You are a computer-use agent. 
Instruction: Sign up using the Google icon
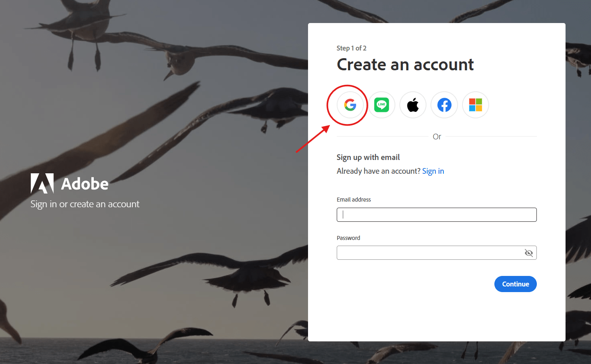[350, 105]
